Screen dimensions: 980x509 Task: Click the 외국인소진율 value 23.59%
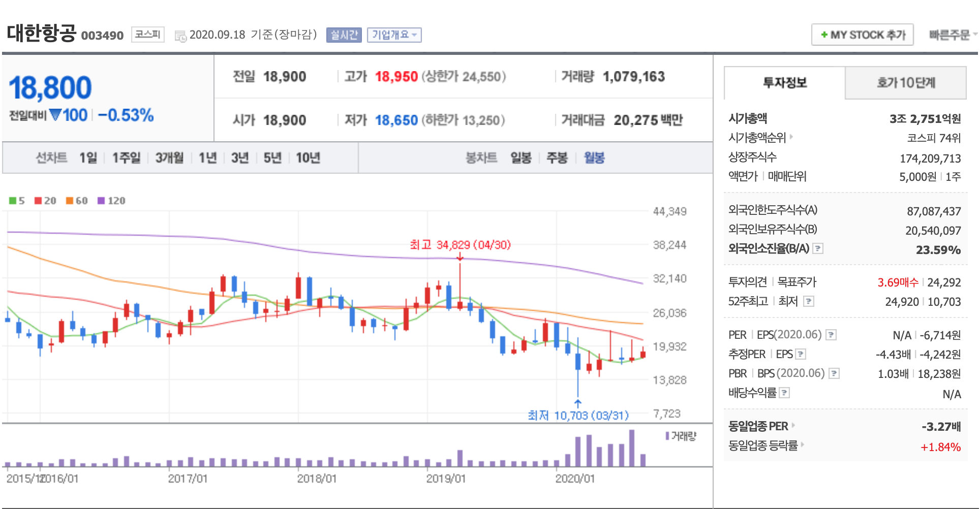pyautogui.click(x=938, y=250)
